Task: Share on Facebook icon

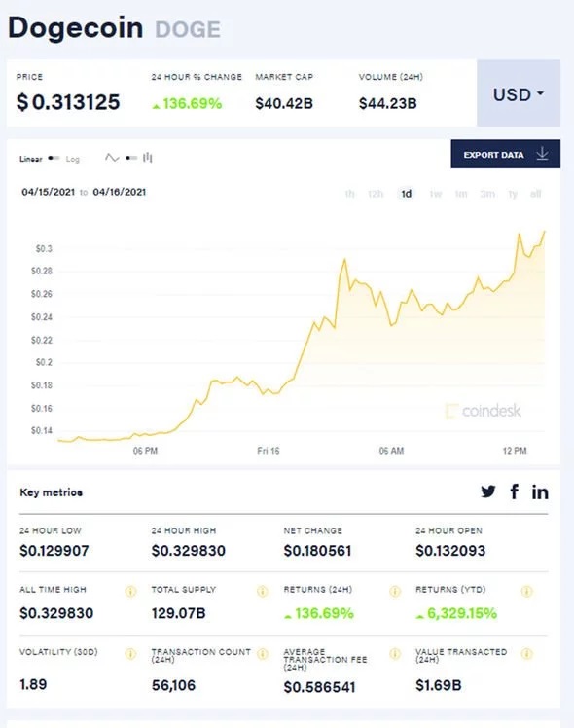Action: tap(514, 491)
